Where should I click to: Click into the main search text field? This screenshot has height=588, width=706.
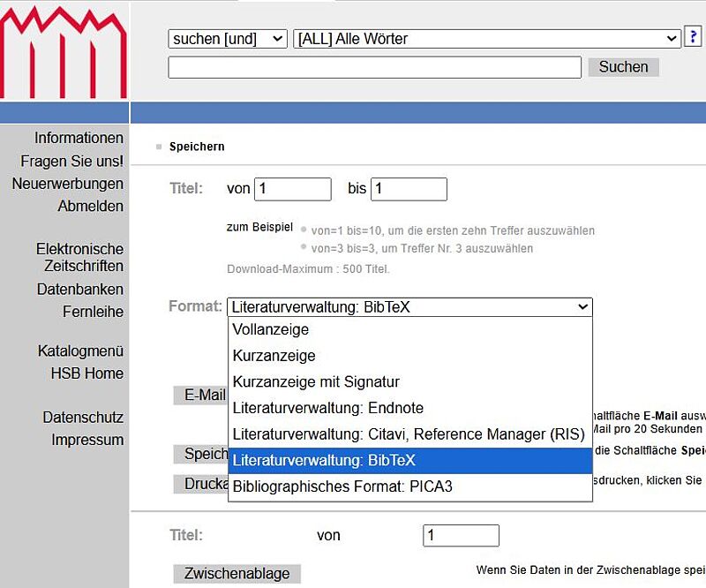[374, 67]
